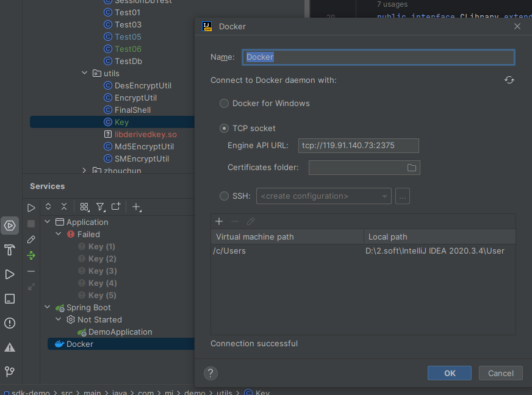Collapse the Spring Boot services node
Viewport: 532px width, 395px height.
pos(48,308)
